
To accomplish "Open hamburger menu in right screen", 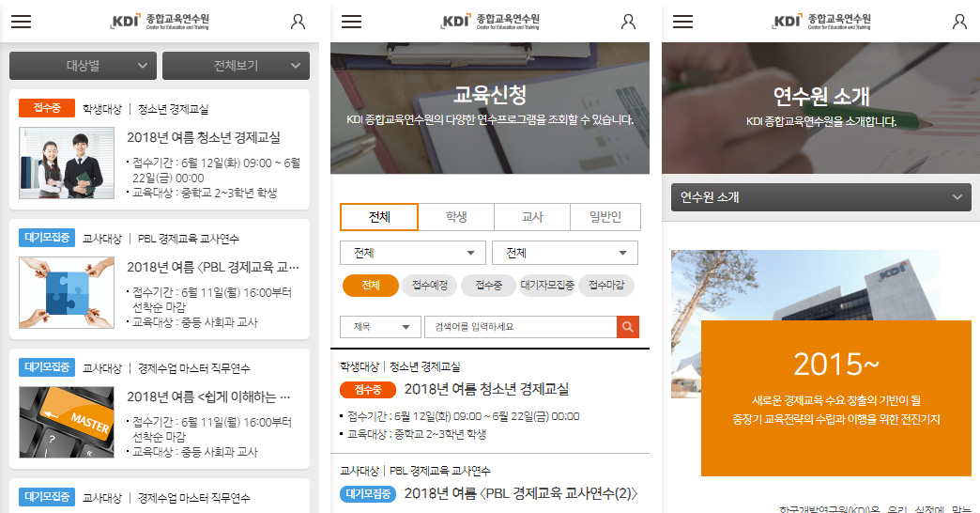I will click(x=682, y=22).
